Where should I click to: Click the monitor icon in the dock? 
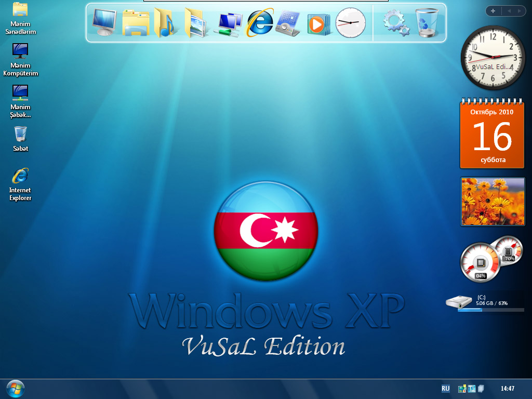pos(104,22)
